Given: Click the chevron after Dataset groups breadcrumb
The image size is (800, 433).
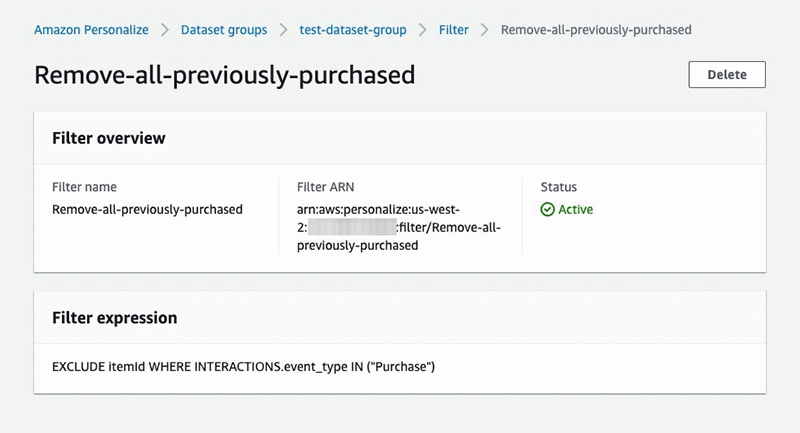Looking at the screenshot, I should (x=283, y=30).
